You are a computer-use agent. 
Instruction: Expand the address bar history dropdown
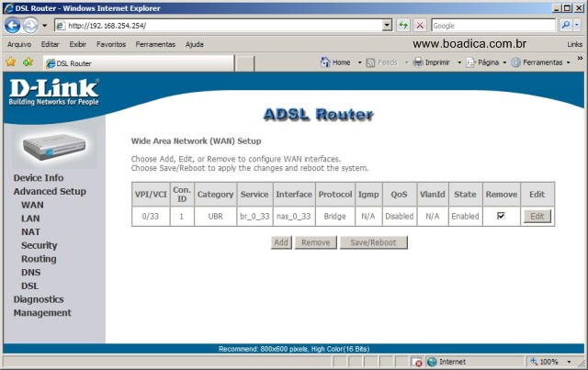tap(387, 26)
